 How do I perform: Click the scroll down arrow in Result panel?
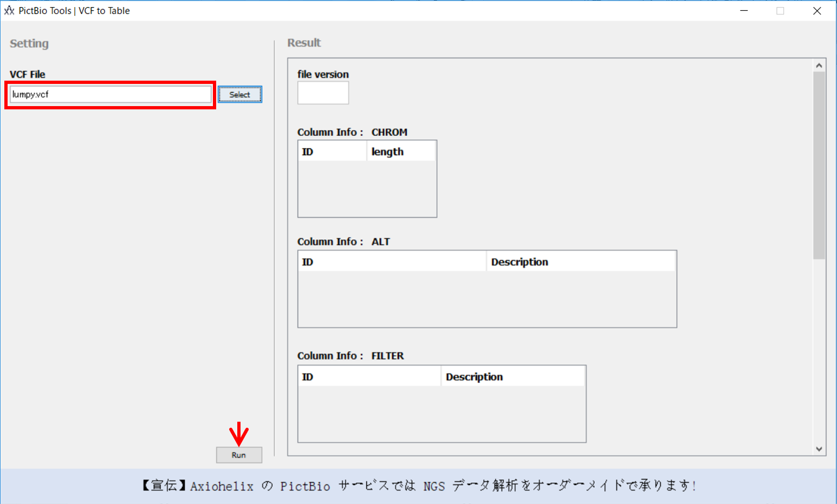(x=819, y=449)
